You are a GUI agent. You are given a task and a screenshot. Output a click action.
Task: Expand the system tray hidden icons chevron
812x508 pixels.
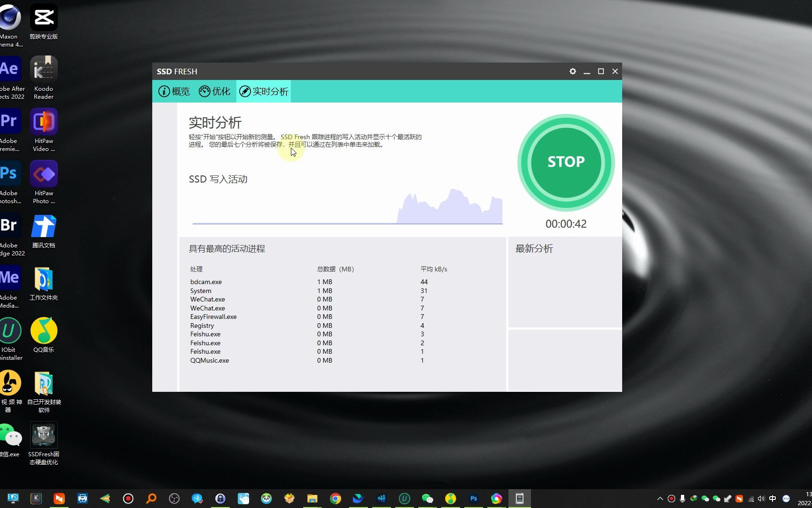[660, 499]
